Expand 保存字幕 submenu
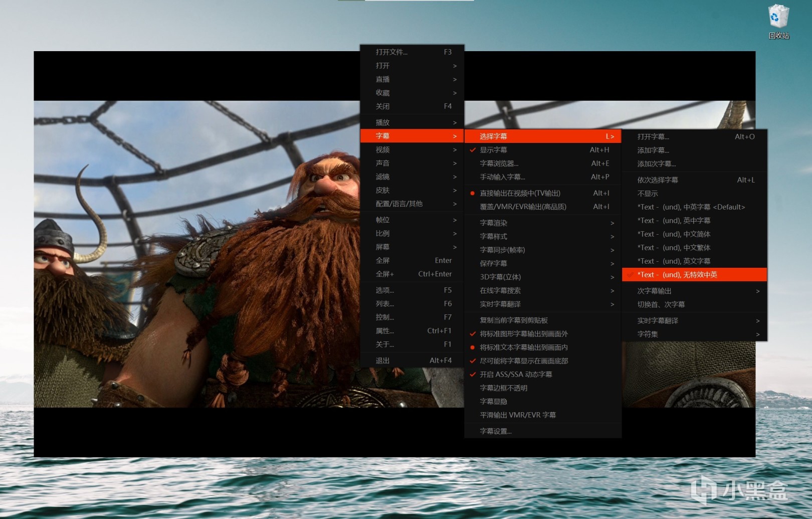Image resolution: width=812 pixels, height=519 pixels. [543, 263]
